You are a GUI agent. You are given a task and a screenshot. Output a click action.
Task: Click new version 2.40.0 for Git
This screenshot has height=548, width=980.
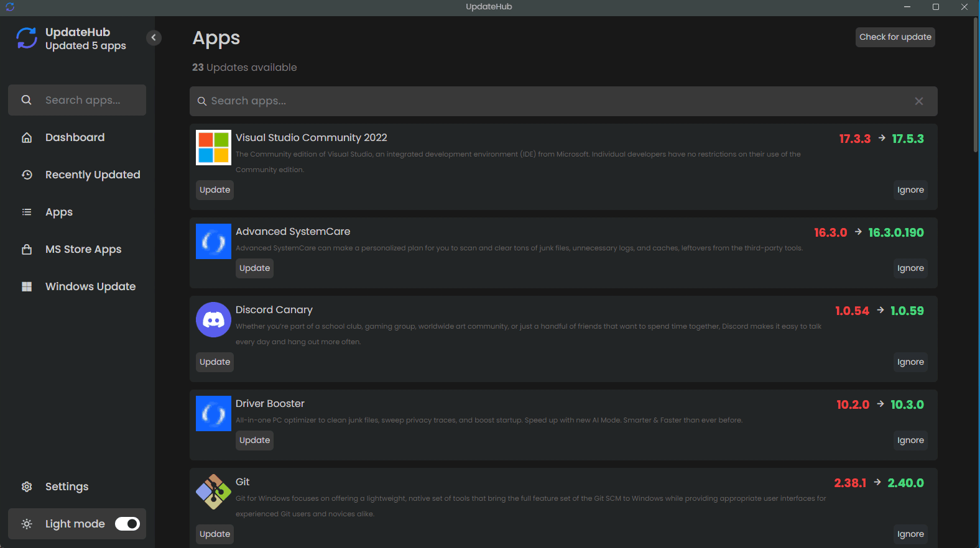pyautogui.click(x=905, y=483)
